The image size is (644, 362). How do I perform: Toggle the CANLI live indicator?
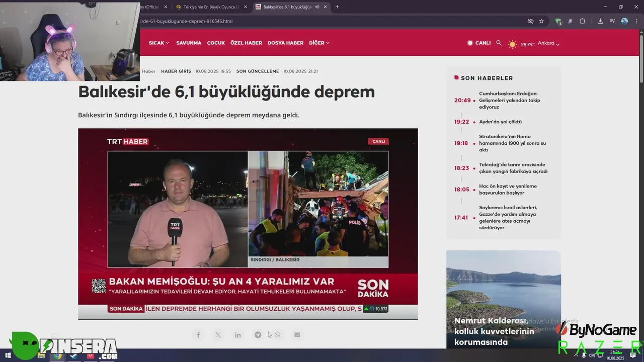tap(479, 43)
